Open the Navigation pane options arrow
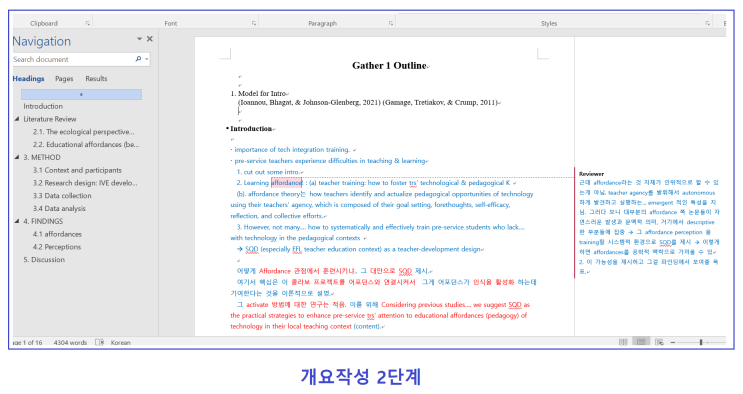The image size is (743, 394). point(139,39)
